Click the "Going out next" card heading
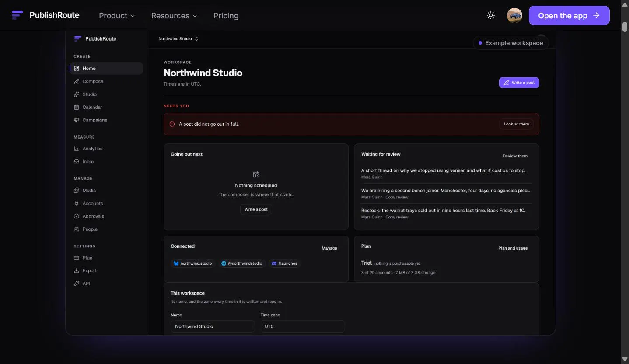This screenshot has width=629, height=364. pos(186,154)
